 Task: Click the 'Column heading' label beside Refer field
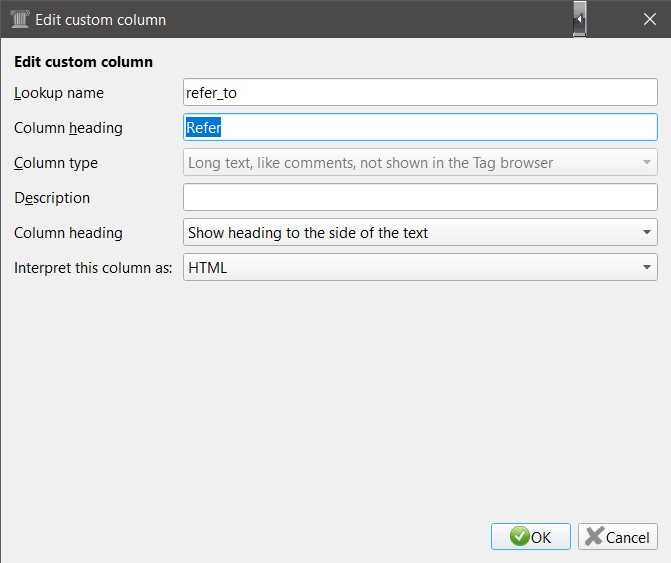68,128
